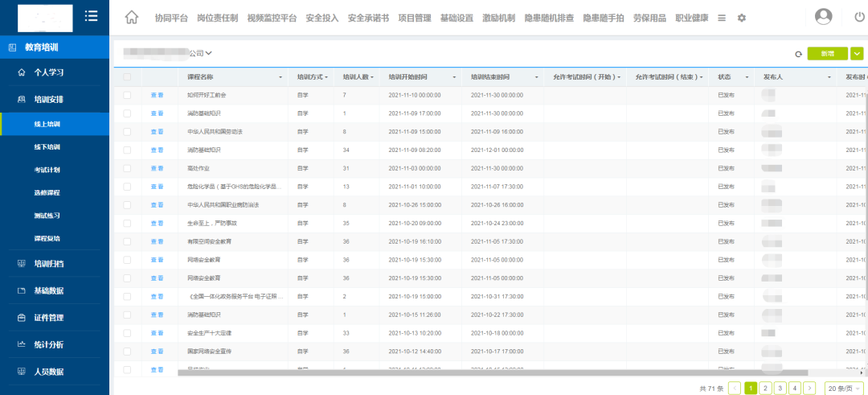Click the home icon in top navigation

pyautogui.click(x=132, y=18)
